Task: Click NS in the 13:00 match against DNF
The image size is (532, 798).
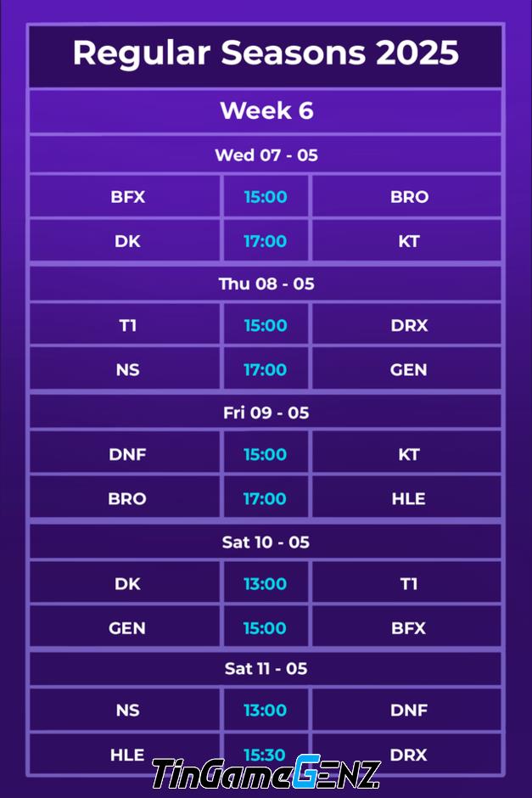Action: click(127, 710)
